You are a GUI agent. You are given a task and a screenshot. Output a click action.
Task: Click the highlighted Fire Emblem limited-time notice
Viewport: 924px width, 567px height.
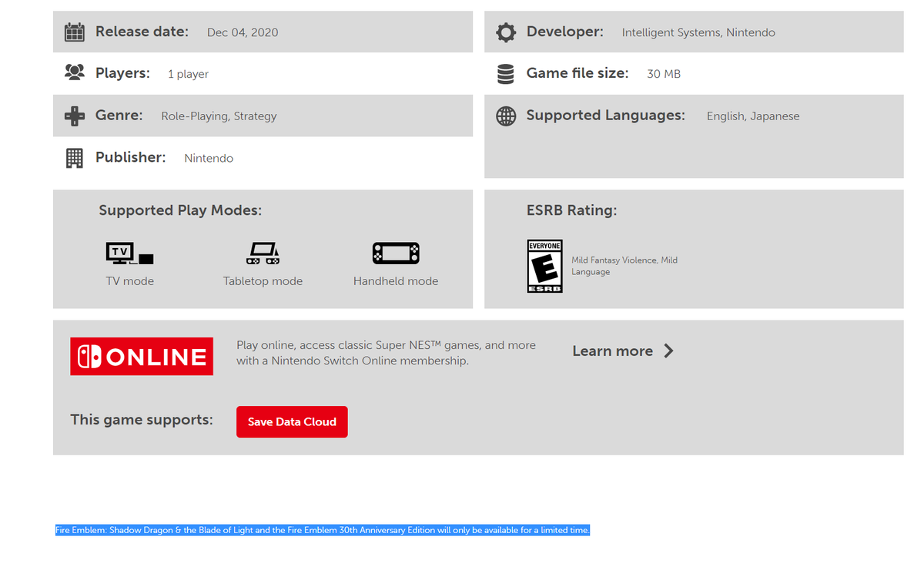tap(323, 530)
